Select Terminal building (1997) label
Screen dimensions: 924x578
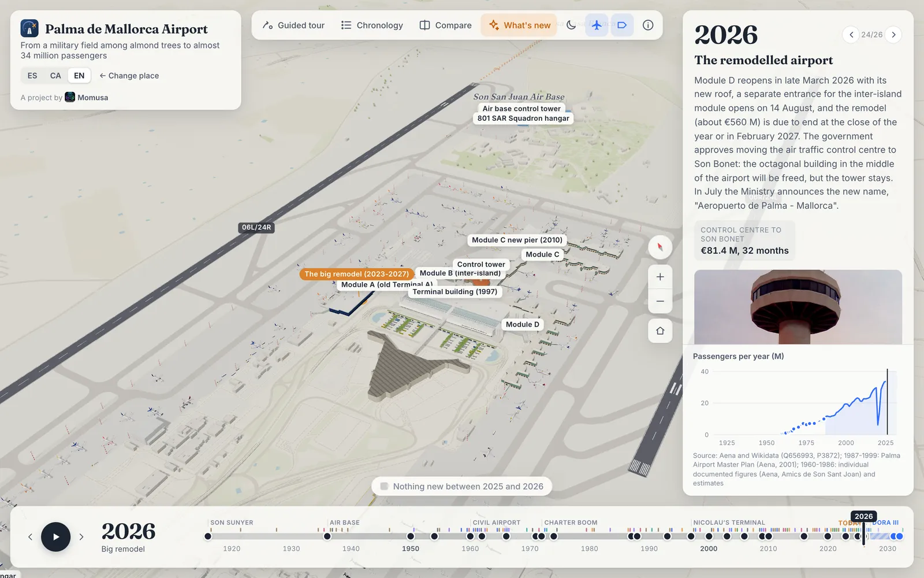454,292
